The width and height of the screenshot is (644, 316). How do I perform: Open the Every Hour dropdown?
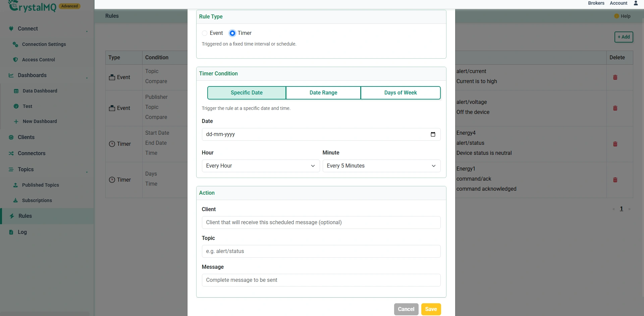click(261, 166)
